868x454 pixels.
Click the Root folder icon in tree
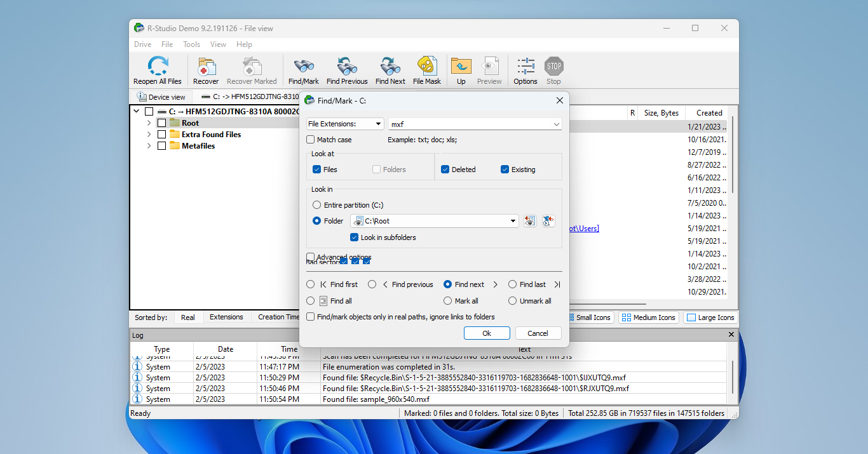point(175,123)
